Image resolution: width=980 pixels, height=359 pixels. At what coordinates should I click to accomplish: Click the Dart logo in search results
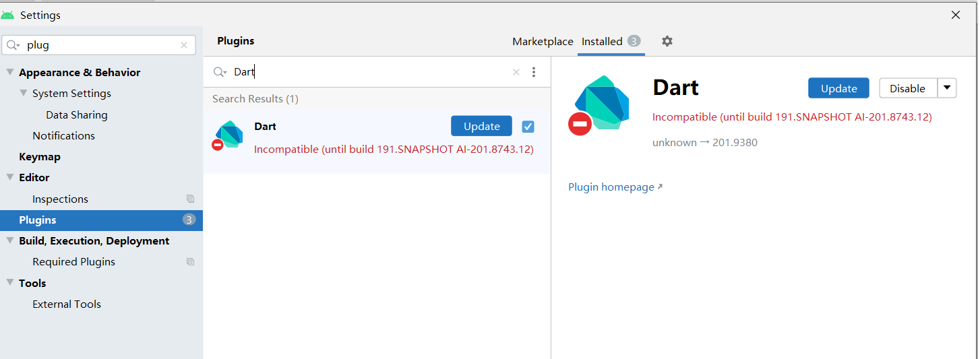[228, 135]
